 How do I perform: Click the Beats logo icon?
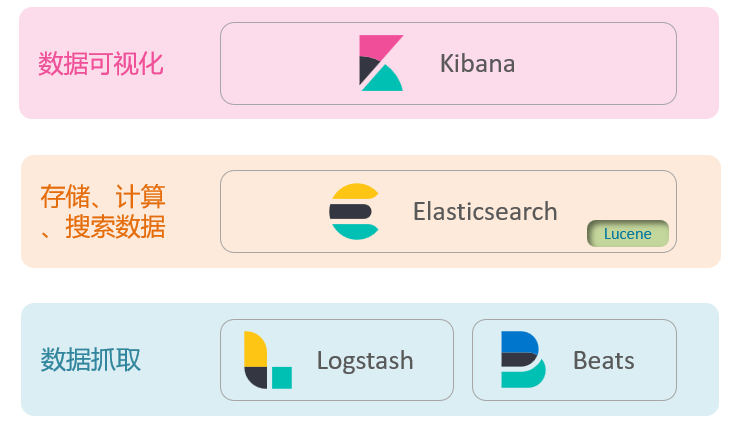point(523,360)
